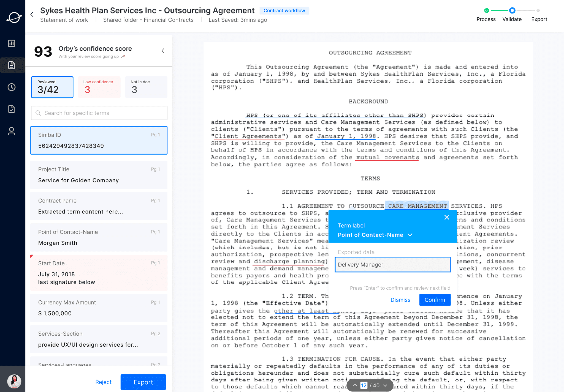Click the Reject button
Image resolution: width=564 pixels, height=392 pixels.
103,382
